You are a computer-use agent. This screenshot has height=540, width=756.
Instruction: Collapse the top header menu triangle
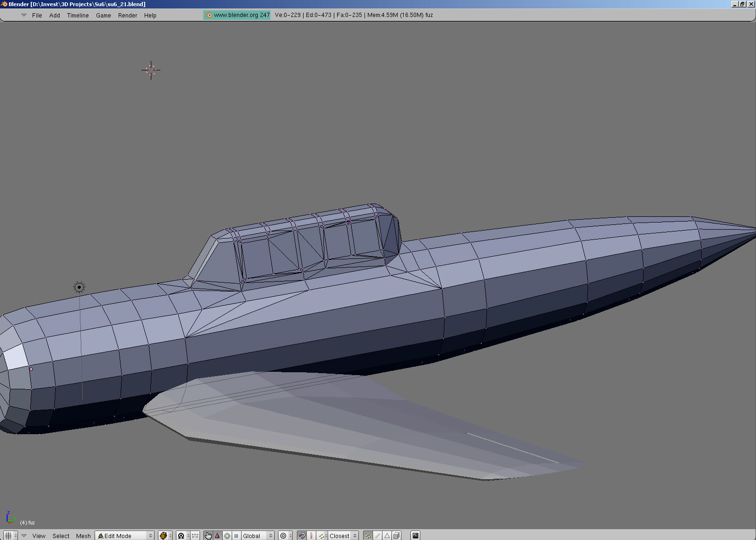click(24, 15)
